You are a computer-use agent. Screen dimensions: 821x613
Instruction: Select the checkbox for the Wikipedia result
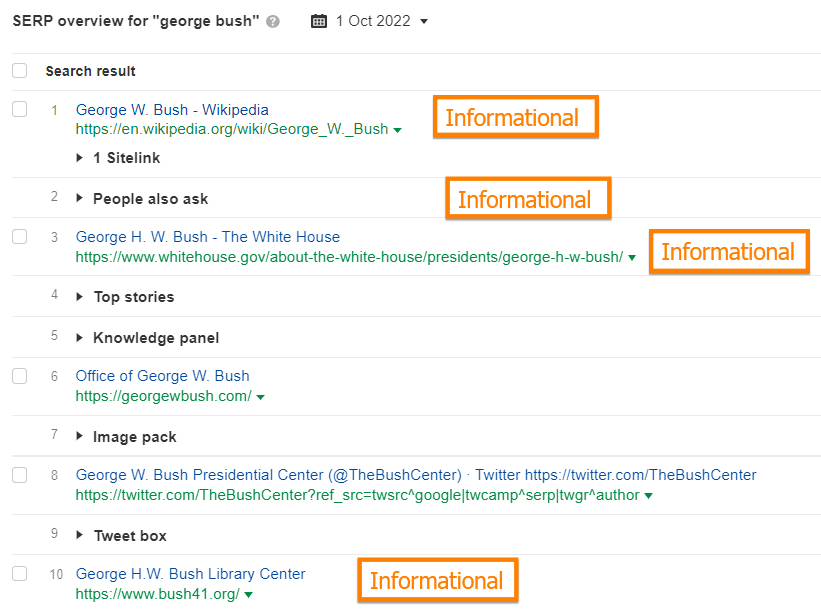point(19,110)
